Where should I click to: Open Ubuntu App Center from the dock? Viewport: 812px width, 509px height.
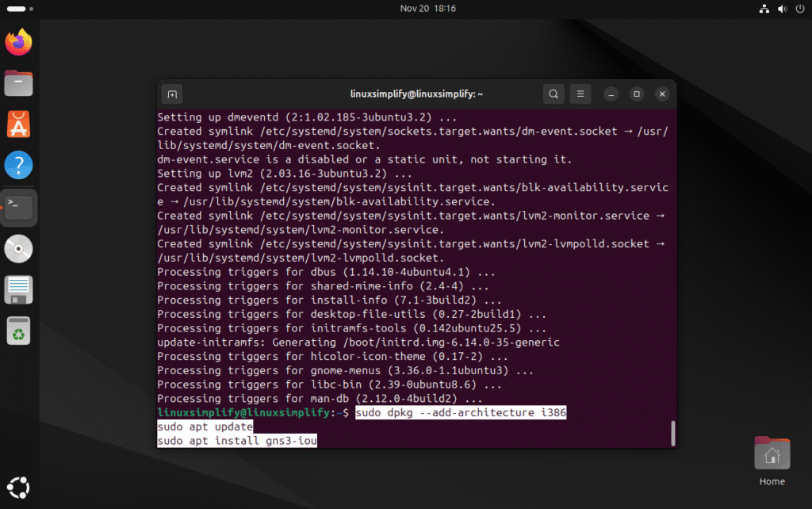(x=18, y=124)
